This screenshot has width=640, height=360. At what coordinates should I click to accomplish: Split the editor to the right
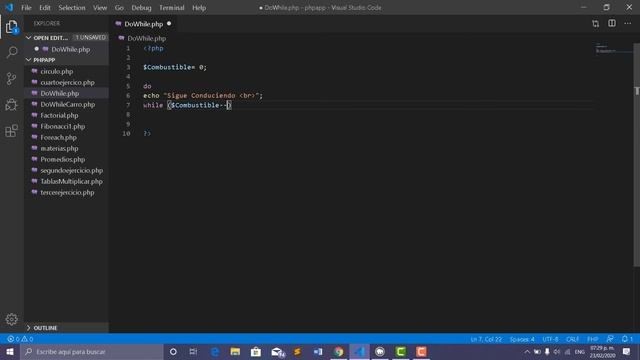click(x=612, y=23)
